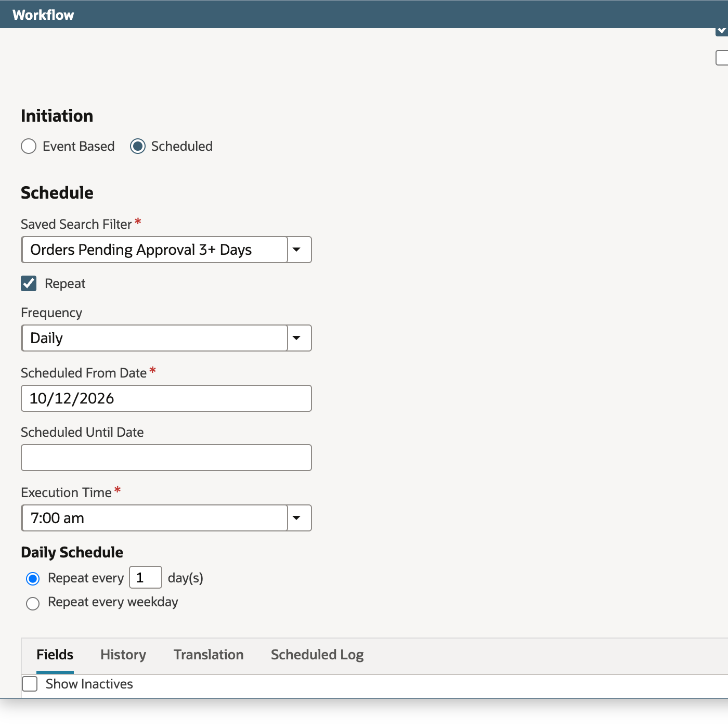Focus the empty Scheduled Until Date field
This screenshot has height=728, width=728.
click(x=166, y=458)
